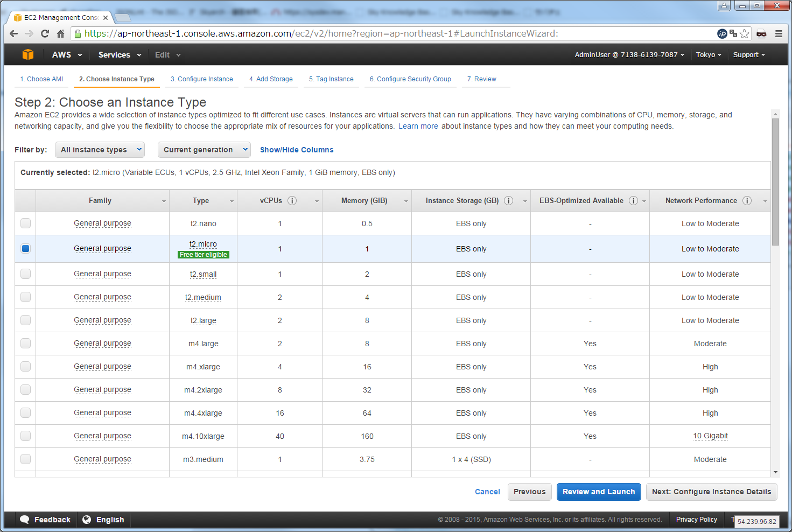The height and width of the screenshot is (532, 792).
Task: Select the m4.xlarge checkbox
Action: tap(25, 366)
